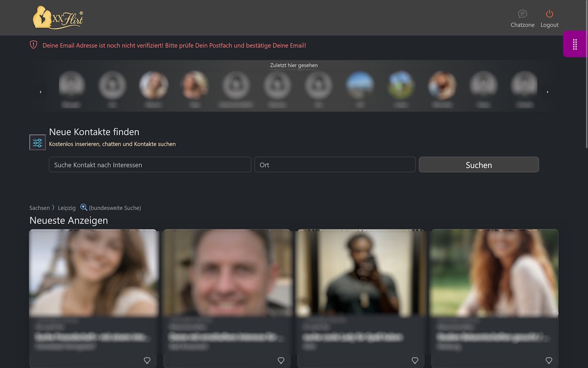Viewport: 588px width, 368px height.
Task: Open the Chatzone
Action: pos(522,19)
